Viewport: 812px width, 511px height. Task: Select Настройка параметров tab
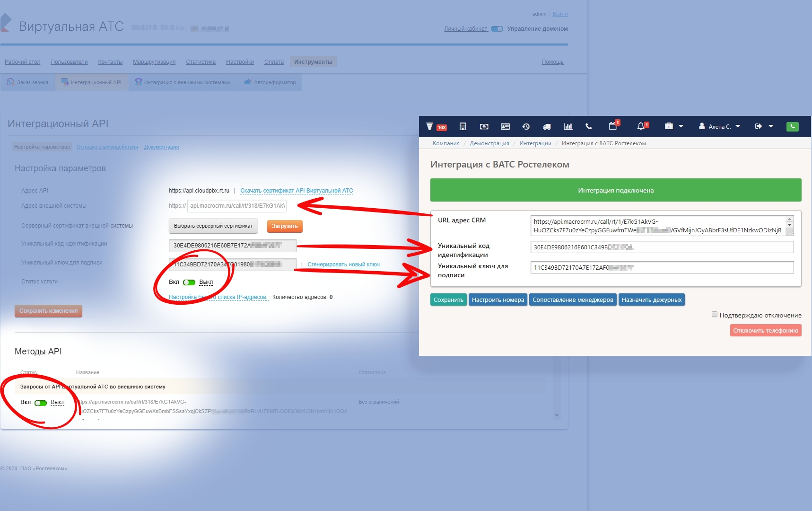coord(42,147)
